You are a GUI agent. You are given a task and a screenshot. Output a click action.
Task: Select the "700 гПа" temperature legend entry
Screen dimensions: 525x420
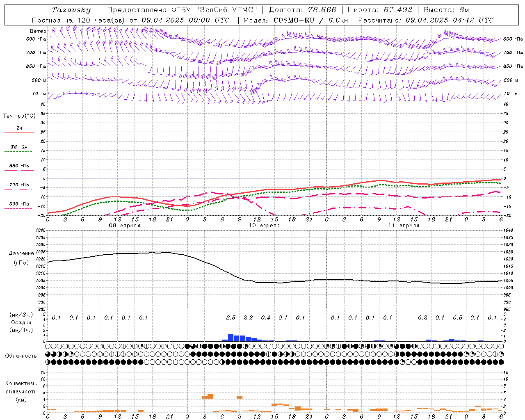[x=19, y=185]
